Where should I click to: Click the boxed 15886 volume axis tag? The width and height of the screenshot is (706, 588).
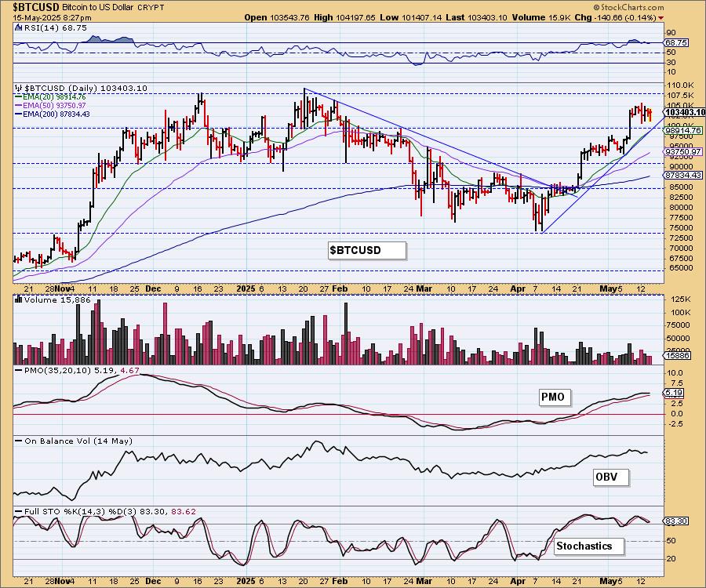pos(677,355)
